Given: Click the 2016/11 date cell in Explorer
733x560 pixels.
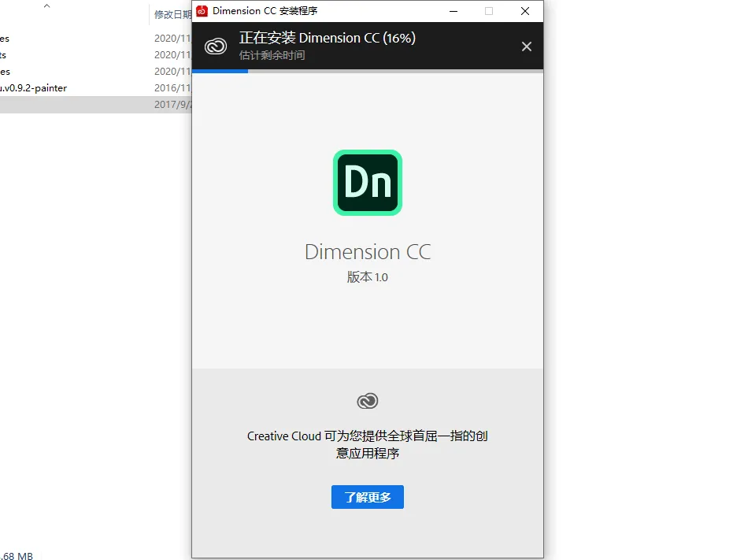Looking at the screenshot, I should [x=173, y=88].
